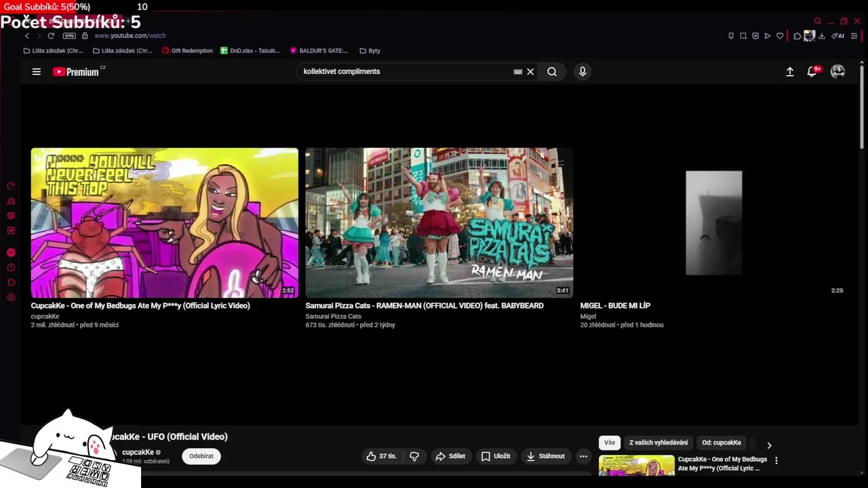Click the browser pin icon in toolbar
Image resolution: width=868 pixels, height=488 pixels.
(x=731, y=36)
